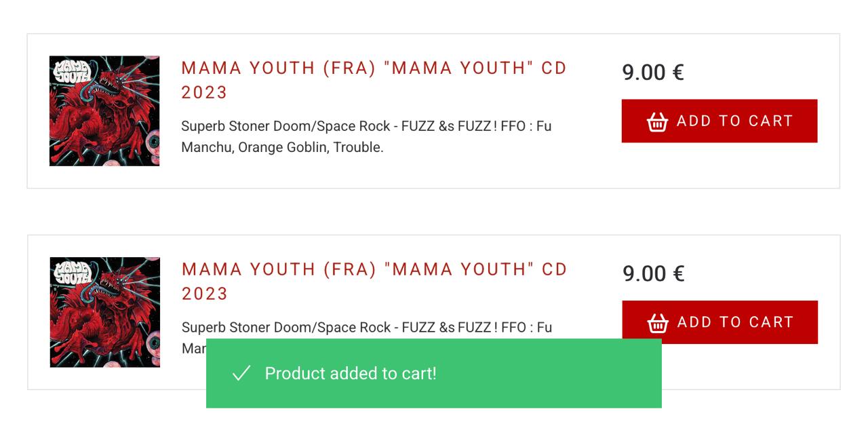Click 'ADD TO CART' label on first product

click(735, 121)
